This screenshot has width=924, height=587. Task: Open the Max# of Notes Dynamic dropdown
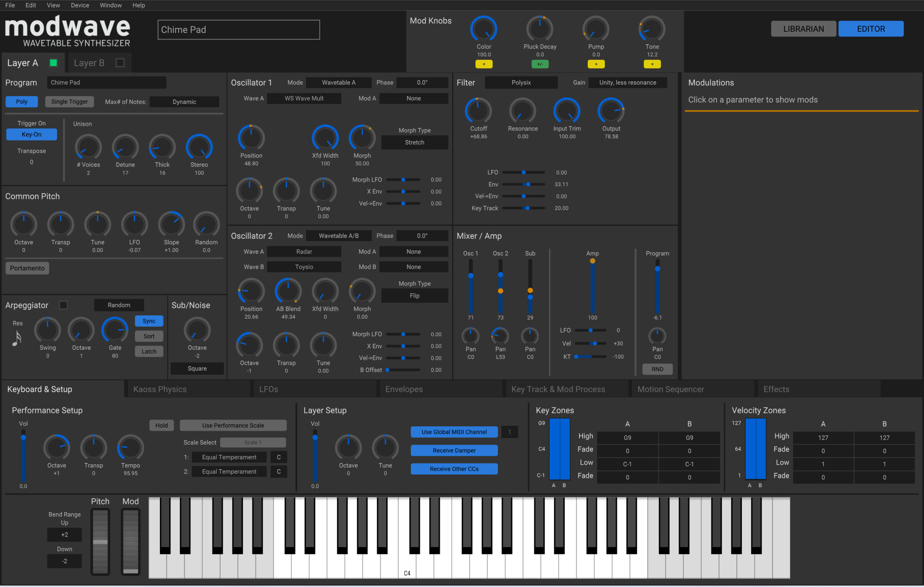(x=184, y=102)
